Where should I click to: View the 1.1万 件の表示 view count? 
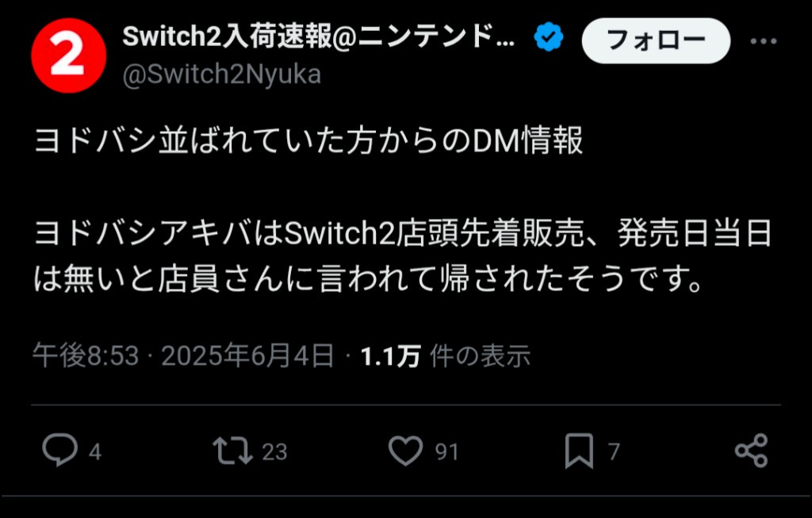[x=446, y=356]
